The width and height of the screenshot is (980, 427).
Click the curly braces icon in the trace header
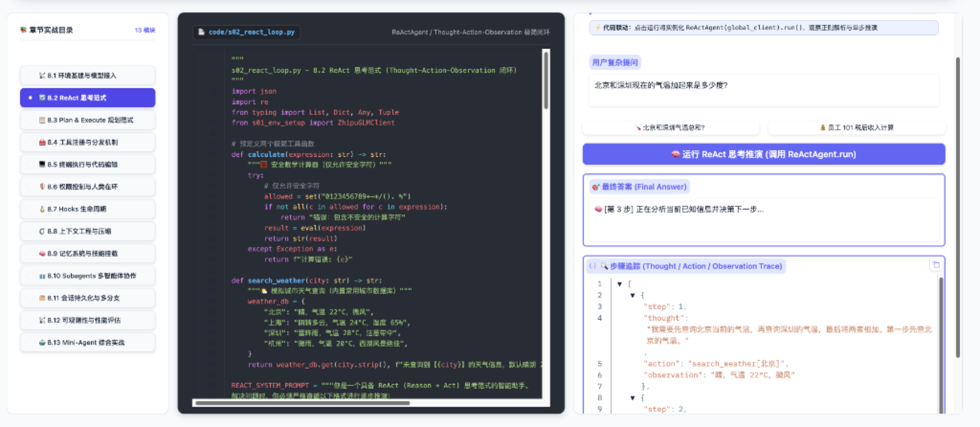click(x=592, y=266)
